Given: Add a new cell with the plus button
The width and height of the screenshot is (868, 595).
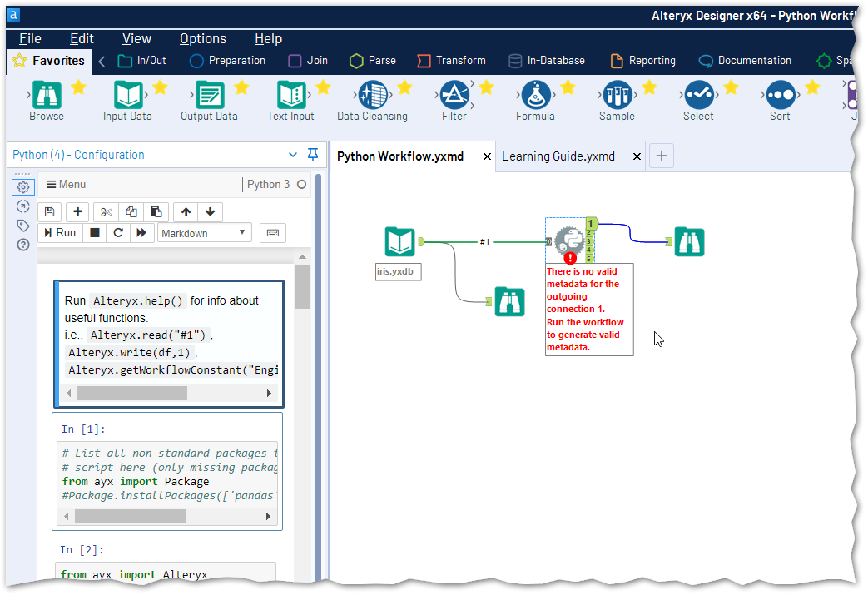Looking at the screenshot, I should (x=77, y=211).
